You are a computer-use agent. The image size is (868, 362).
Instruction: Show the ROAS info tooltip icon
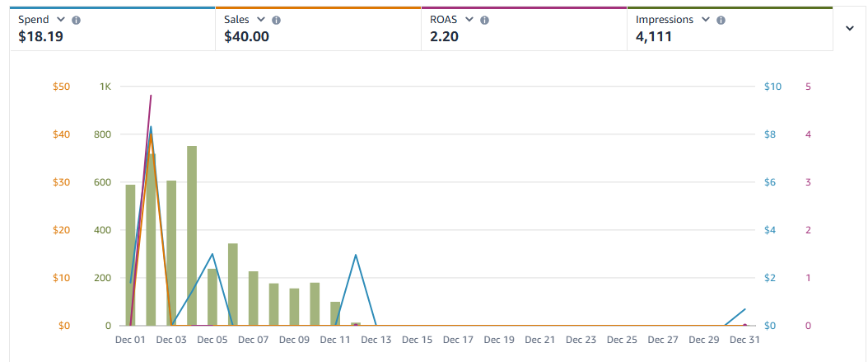pyautogui.click(x=484, y=20)
